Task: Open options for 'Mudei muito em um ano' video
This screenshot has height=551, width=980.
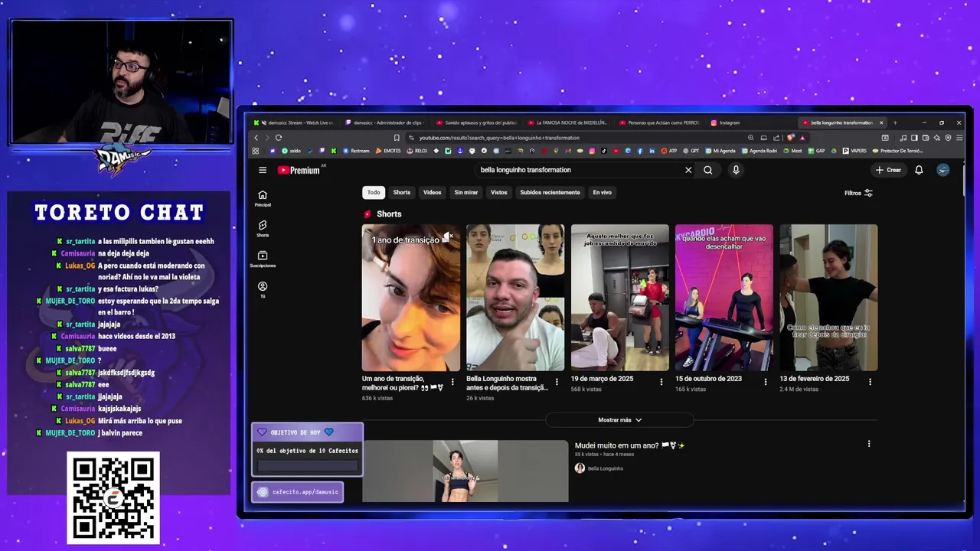Action: tap(869, 444)
